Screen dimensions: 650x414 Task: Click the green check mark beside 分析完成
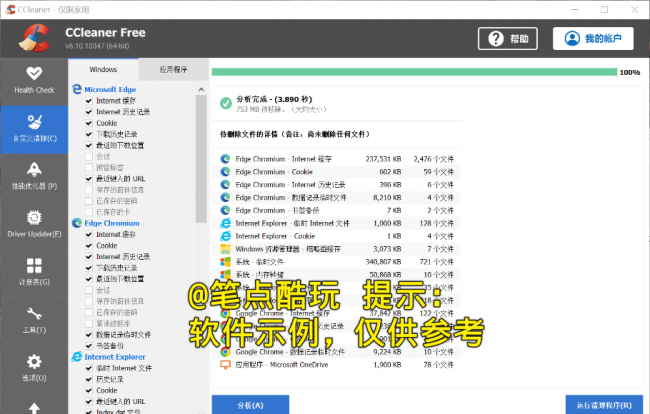[x=226, y=103]
